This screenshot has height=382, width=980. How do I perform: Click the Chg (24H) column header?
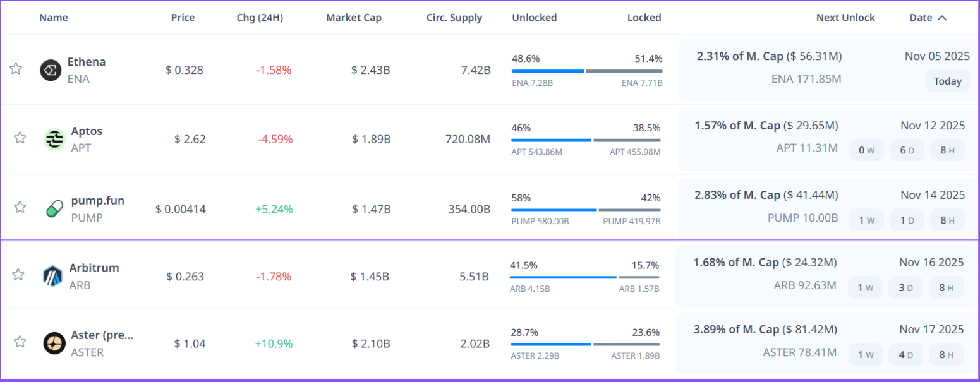click(260, 18)
